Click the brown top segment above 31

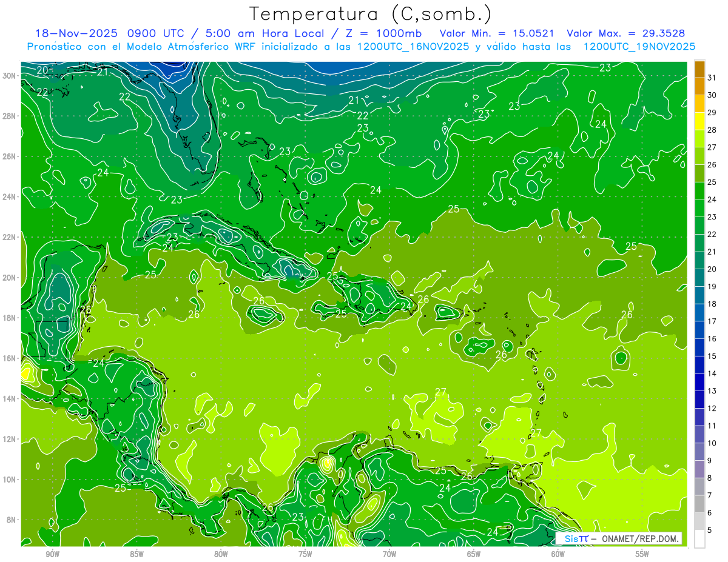(x=700, y=70)
